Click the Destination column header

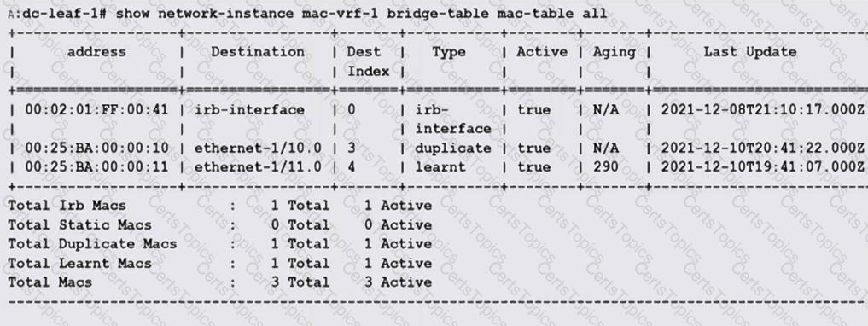[258, 52]
